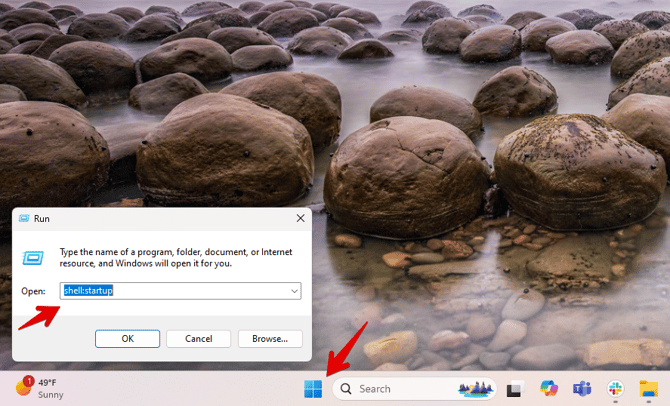Open File Explorer from the taskbar
The image size is (670, 406).
tap(647, 389)
